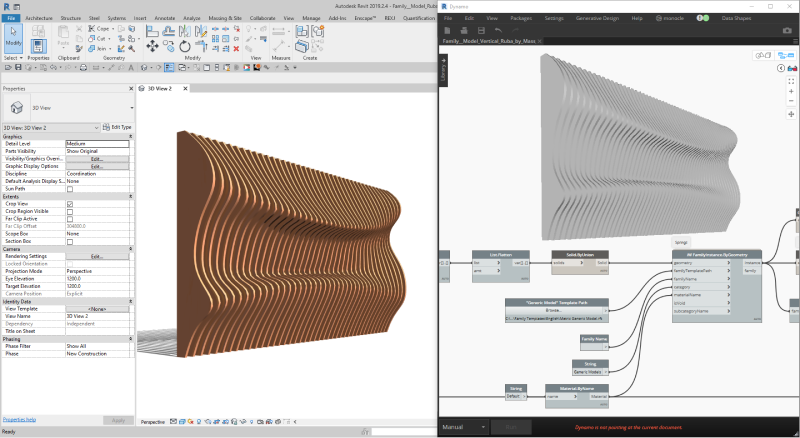800x438 pixels.
Task: Click the Properties help link
Action: point(19,419)
